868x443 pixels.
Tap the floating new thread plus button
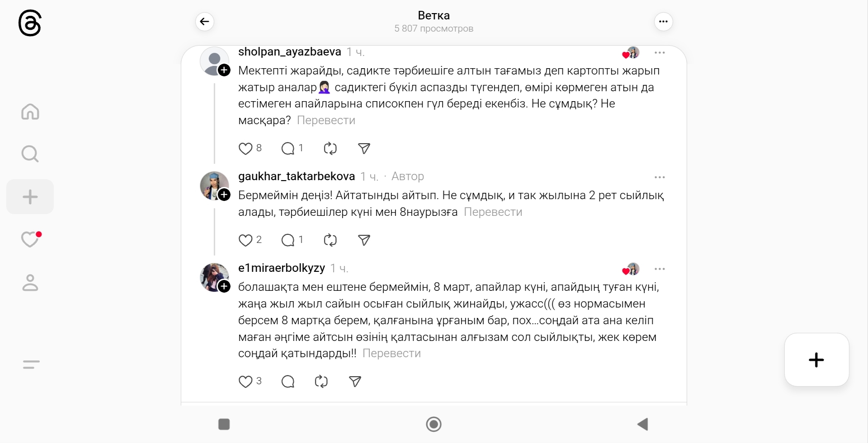click(816, 360)
